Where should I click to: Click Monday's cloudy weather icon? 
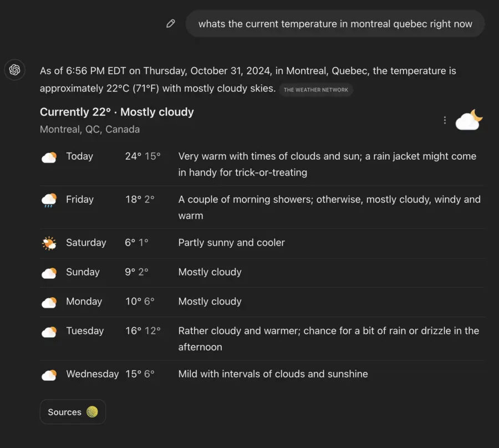pos(49,302)
